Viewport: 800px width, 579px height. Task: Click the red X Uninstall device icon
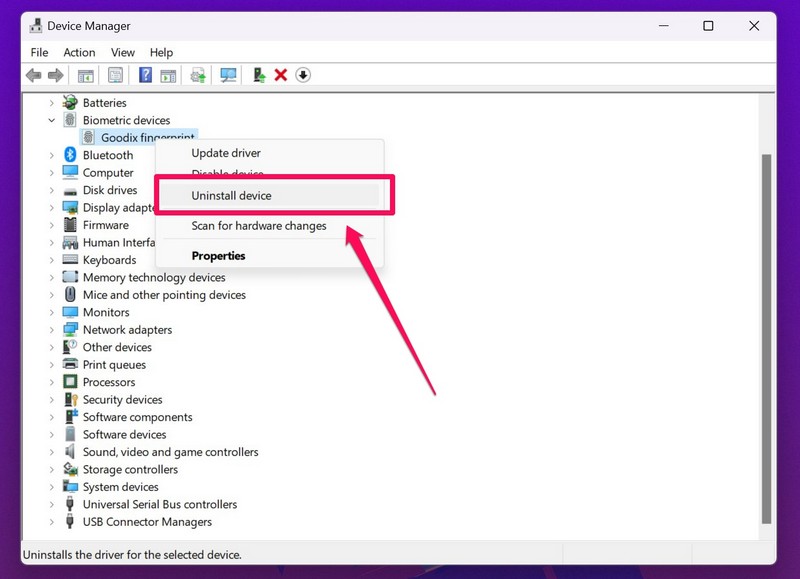(x=281, y=75)
